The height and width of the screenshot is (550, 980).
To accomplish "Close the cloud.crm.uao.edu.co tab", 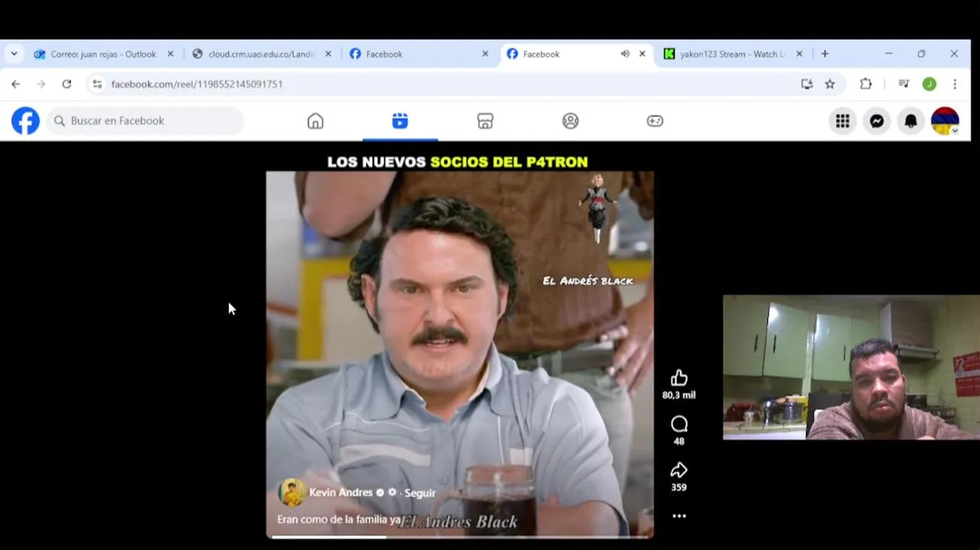I will click(328, 54).
